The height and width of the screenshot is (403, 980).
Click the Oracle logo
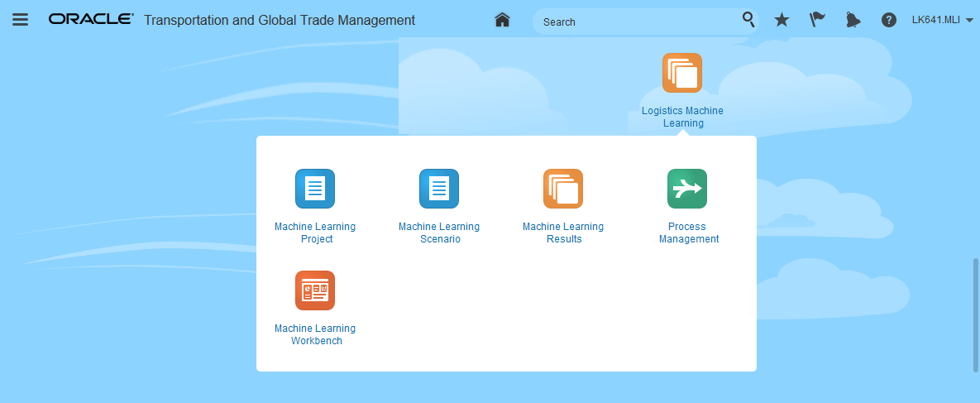pyautogui.click(x=91, y=19)
